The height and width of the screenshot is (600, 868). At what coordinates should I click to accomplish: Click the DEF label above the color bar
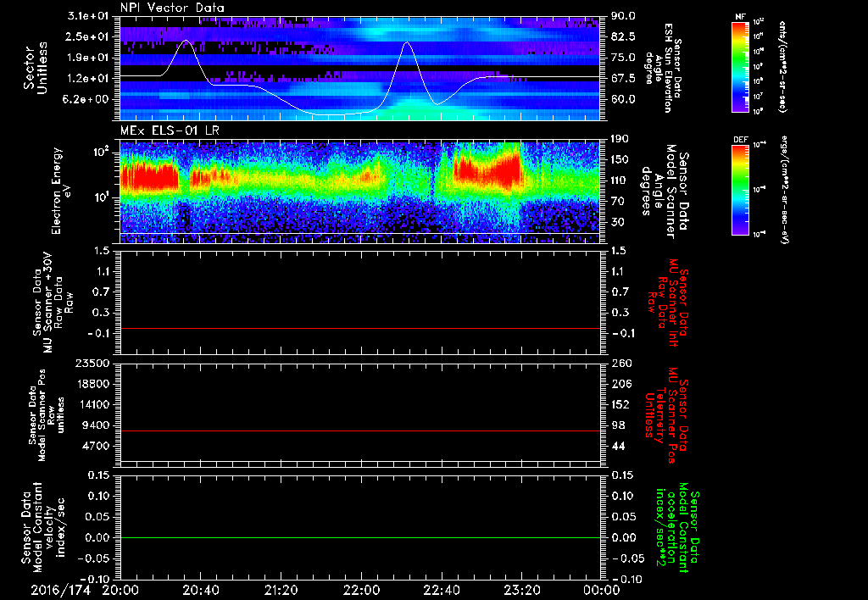pyautogui.click(x=741, y=140)
